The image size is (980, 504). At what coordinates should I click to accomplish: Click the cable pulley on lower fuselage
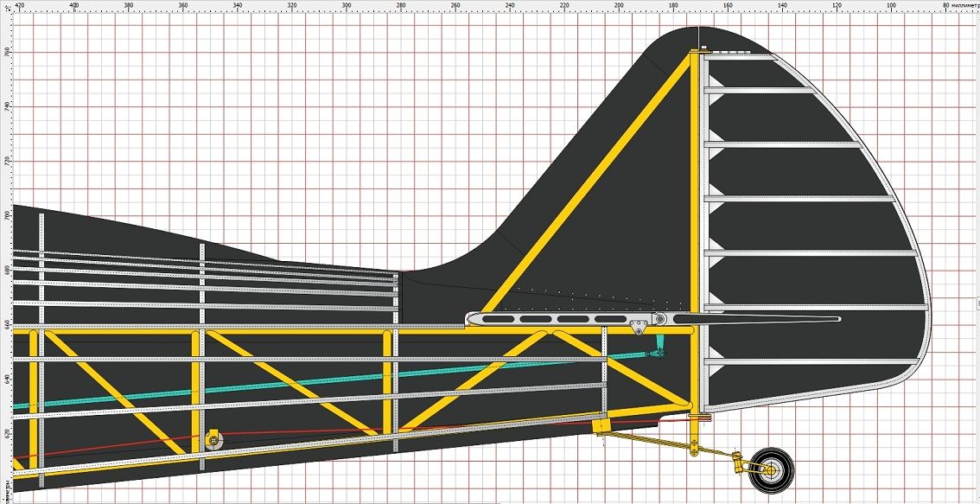point(213,441)
